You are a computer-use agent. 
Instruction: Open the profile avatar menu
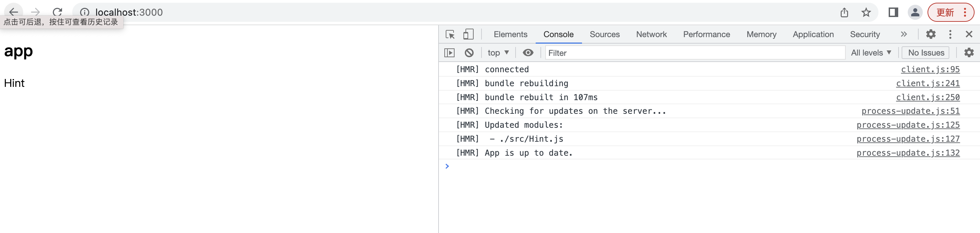tap(915, 13)
